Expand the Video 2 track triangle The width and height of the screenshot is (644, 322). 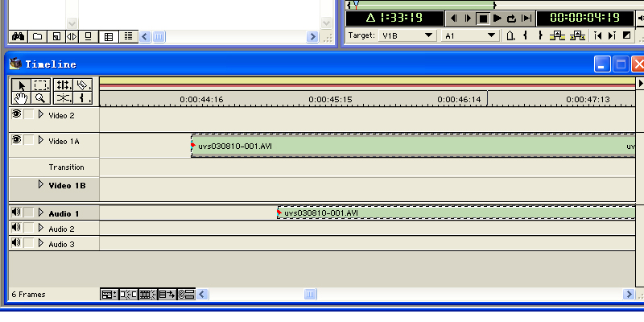point(41,114)
